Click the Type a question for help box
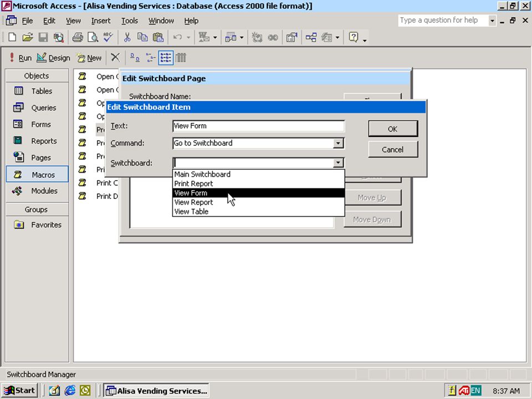This screenshot has width=532, height=399. coord(443,21)
